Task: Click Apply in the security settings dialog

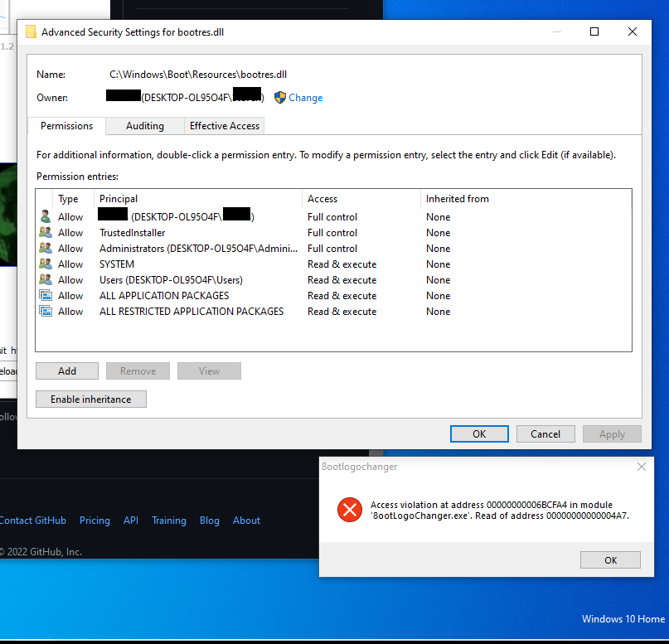Action: coord(612,433)
